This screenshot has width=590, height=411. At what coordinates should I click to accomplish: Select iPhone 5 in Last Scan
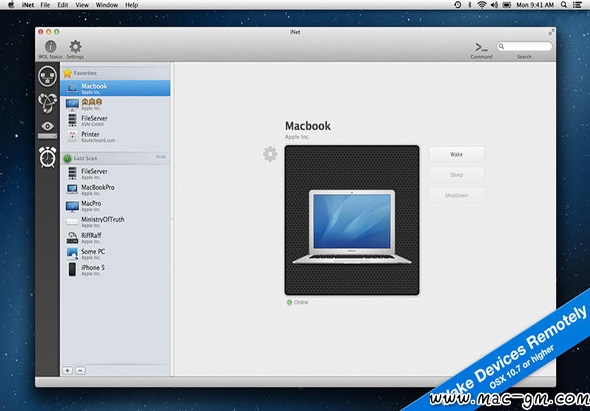(x=115, y=270)
